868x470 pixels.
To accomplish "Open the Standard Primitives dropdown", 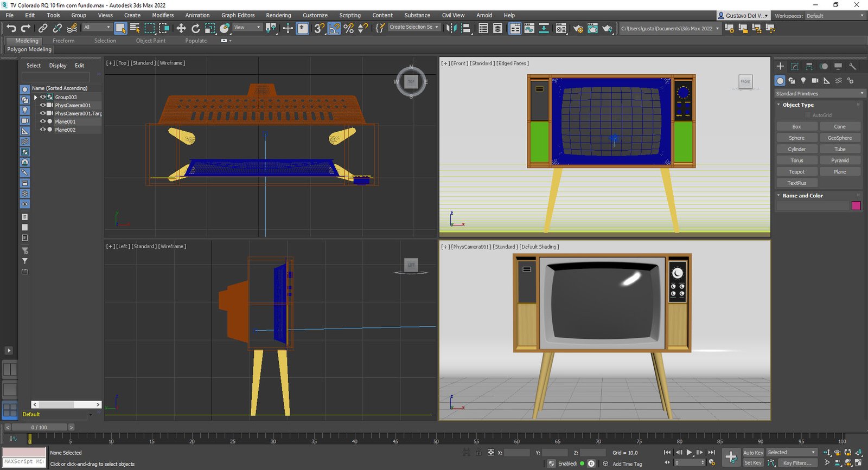I will point(819,93).
